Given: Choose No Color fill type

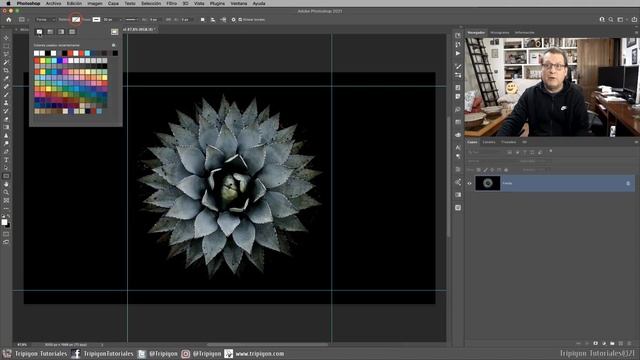Looking at the screenshot, I should pyautogui.click(x=39, y=31).
